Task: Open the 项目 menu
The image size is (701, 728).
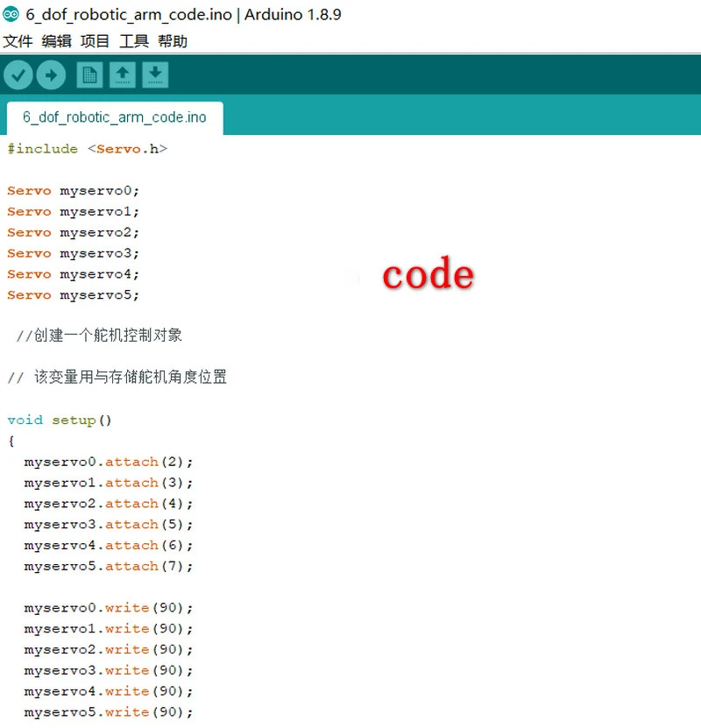Action: coord(96,41)
